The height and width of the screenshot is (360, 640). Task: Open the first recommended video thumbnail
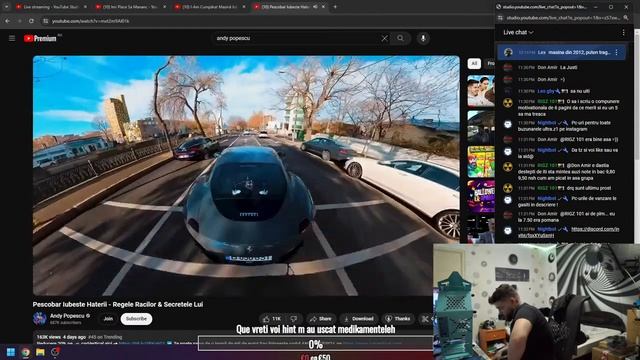coord(481,91)
